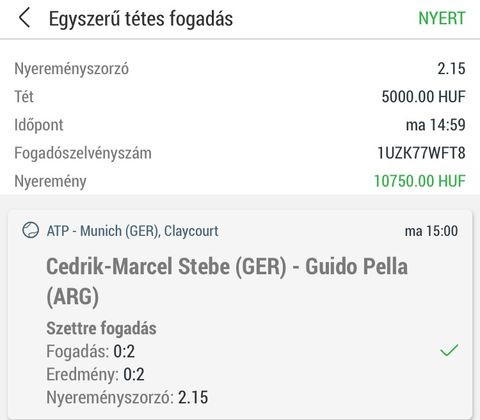
Task: Select the Szettre fogadás market label
Action: 101,328
